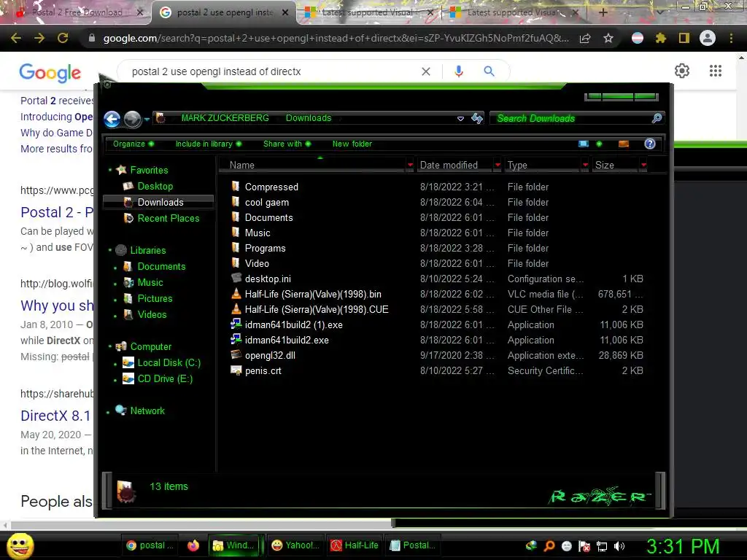747x560 pixels.
Task: Expand the Network tree node
Action: pyautogui.click(x=109, y=411)
